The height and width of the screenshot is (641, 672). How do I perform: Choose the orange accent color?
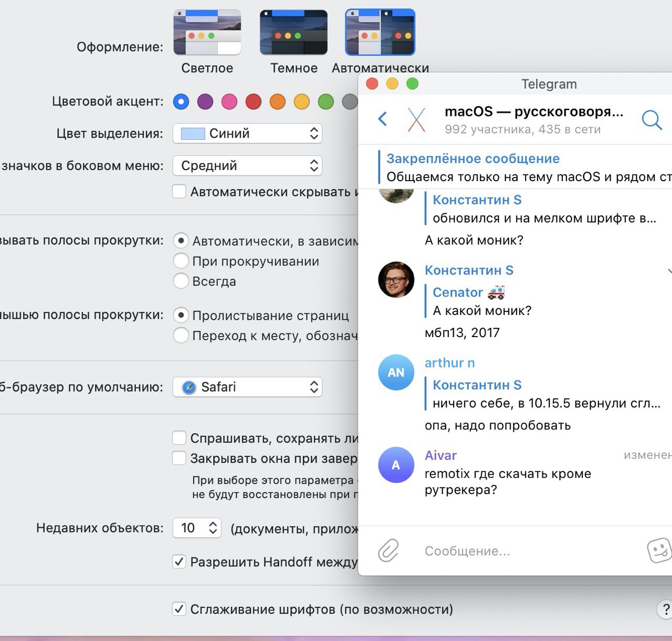(x=278, y=101)
